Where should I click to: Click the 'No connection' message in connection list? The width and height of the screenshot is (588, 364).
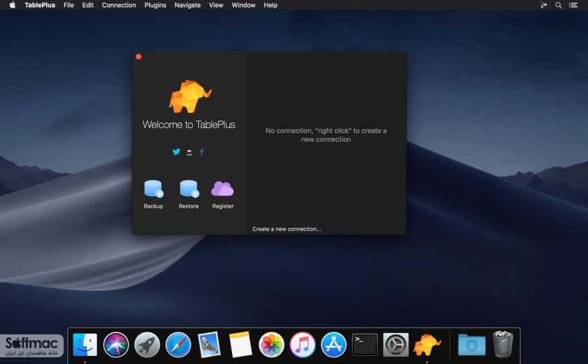point(326,135)
